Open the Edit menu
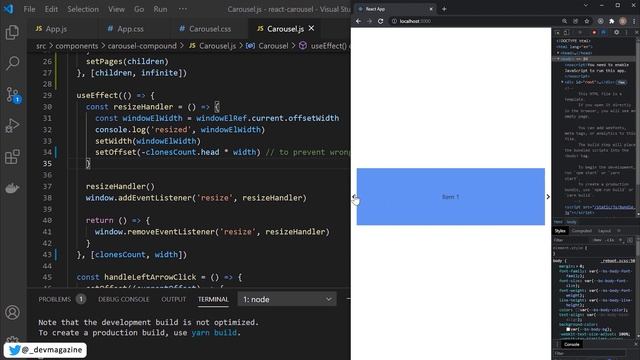640x360 pixels. (x=51, y=9)
